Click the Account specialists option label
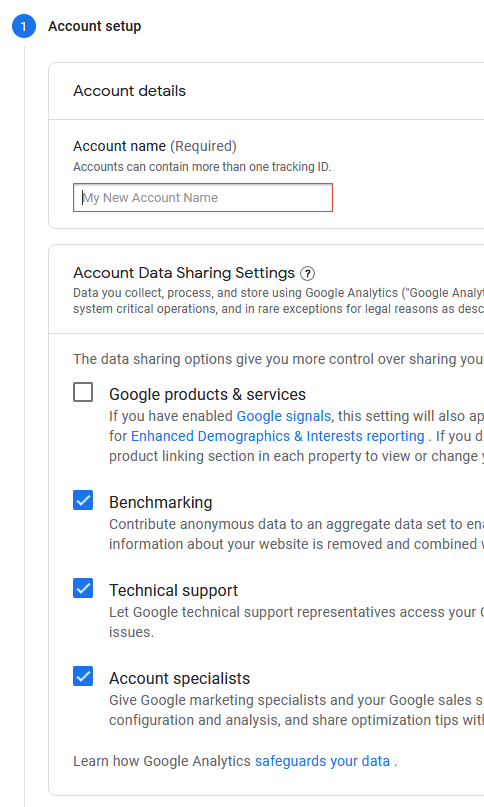The image size is (484, 807). (180, 678)
